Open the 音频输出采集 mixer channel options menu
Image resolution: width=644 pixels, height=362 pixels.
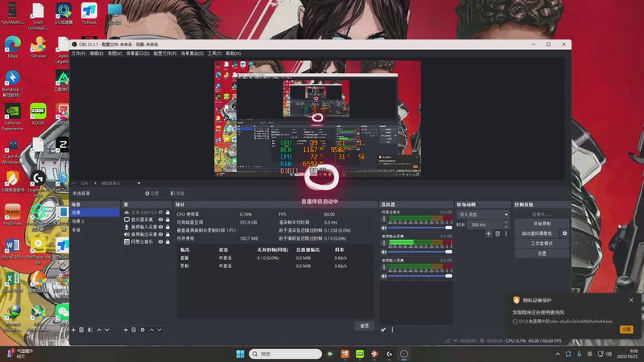[384, 244]
